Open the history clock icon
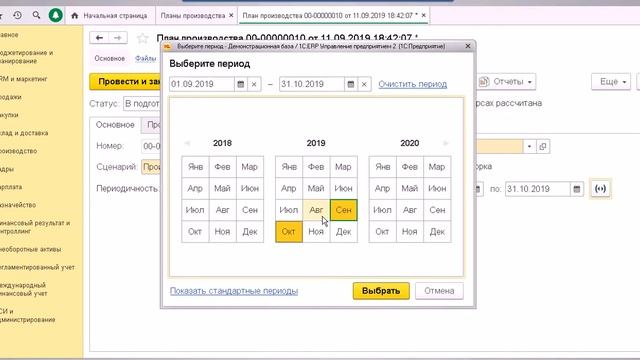This screenshot has height=360, width=640. 17,15
